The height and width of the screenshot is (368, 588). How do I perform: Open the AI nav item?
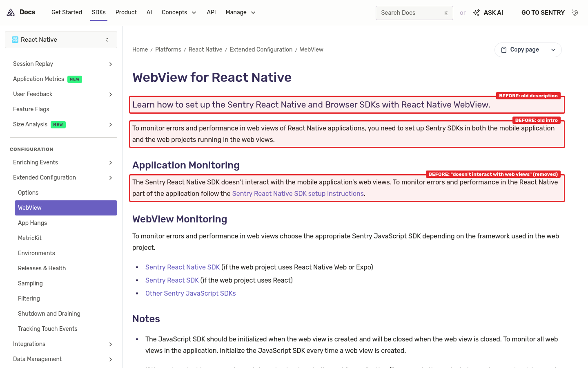149,12
